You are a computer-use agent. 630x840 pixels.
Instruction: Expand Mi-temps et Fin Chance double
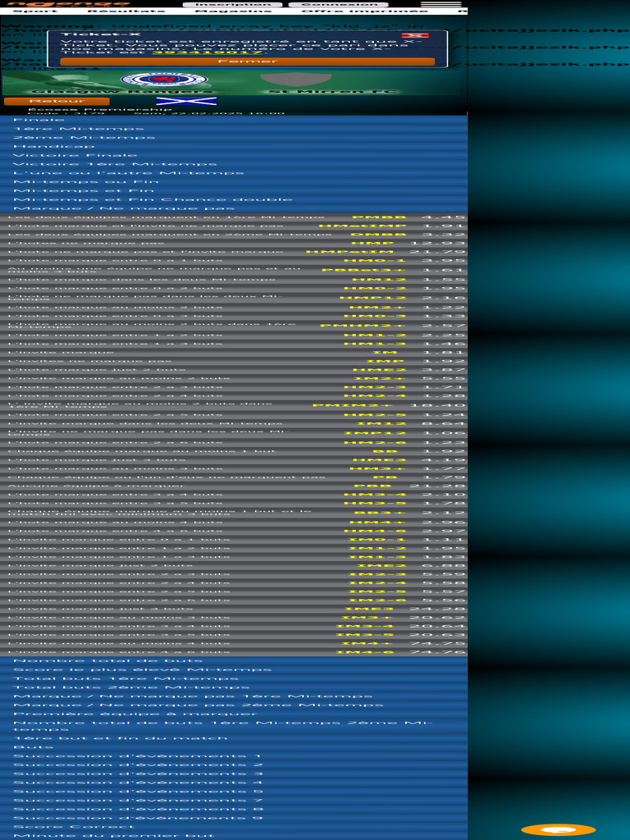point(234,200)
